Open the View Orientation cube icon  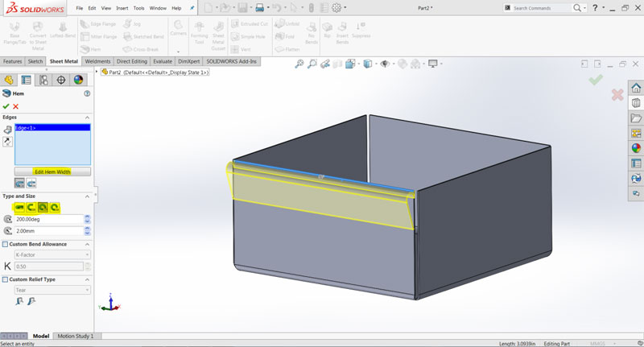point(350,64)
